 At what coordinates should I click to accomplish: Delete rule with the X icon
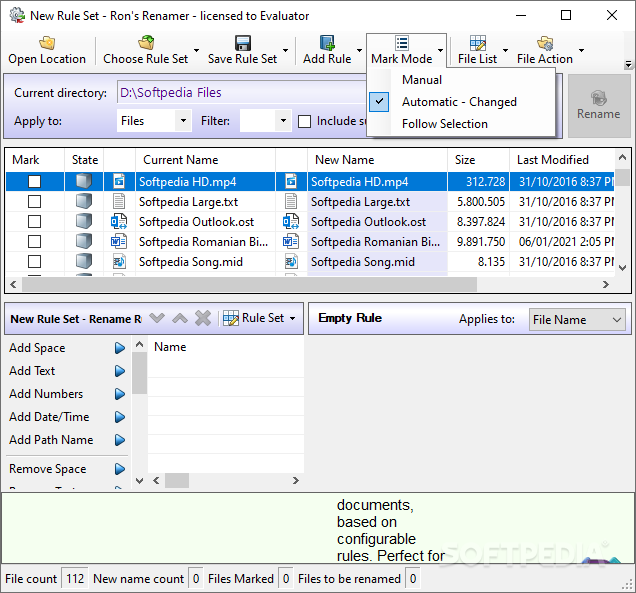[x=203, y=318]
